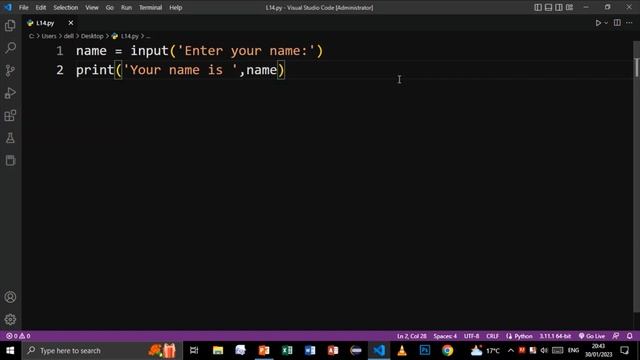Open the clock showing 20:43
Screen dimensions: 640x360
tap(598, 350)
